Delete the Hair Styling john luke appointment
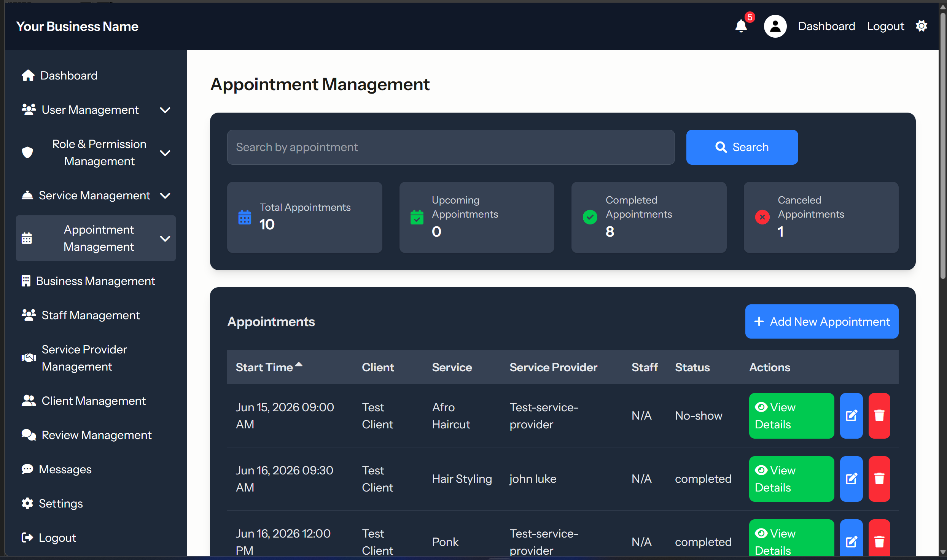947x560 pixels. tap(879, 479)
